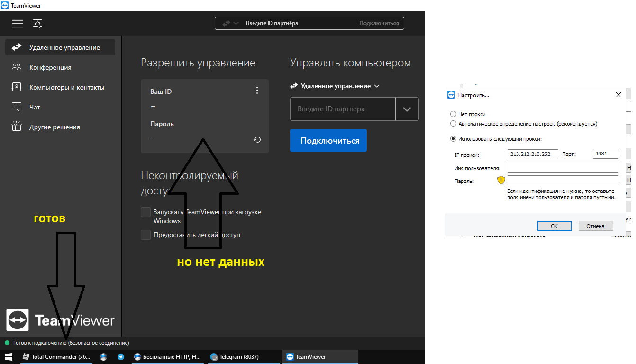Open the Удаленное управление sidebar tab
The height and width of the screenshot is (364, 636).
click(60, 47)
